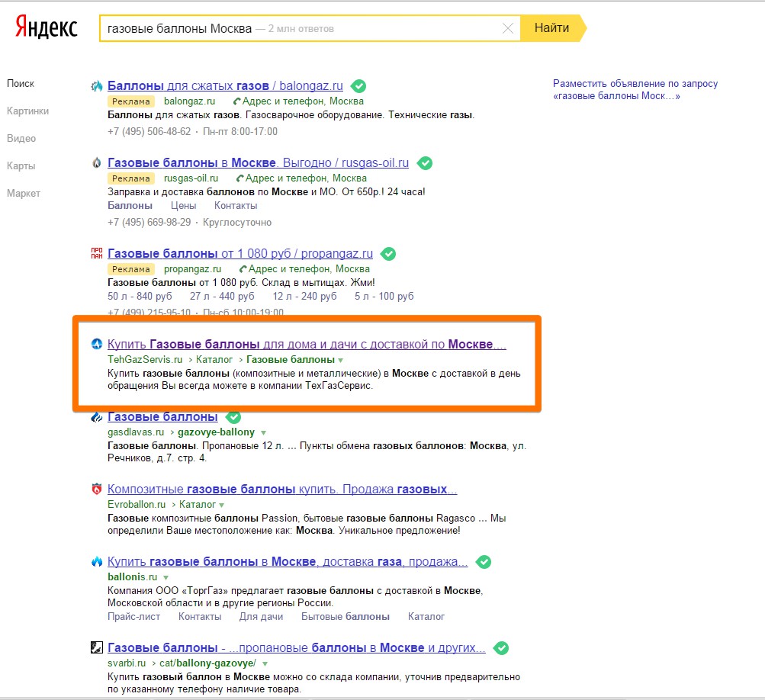Screen dimensions: 765x700
Task: Open Адрес и телефон link for balongaz.ru
Action: click(303, 101)
